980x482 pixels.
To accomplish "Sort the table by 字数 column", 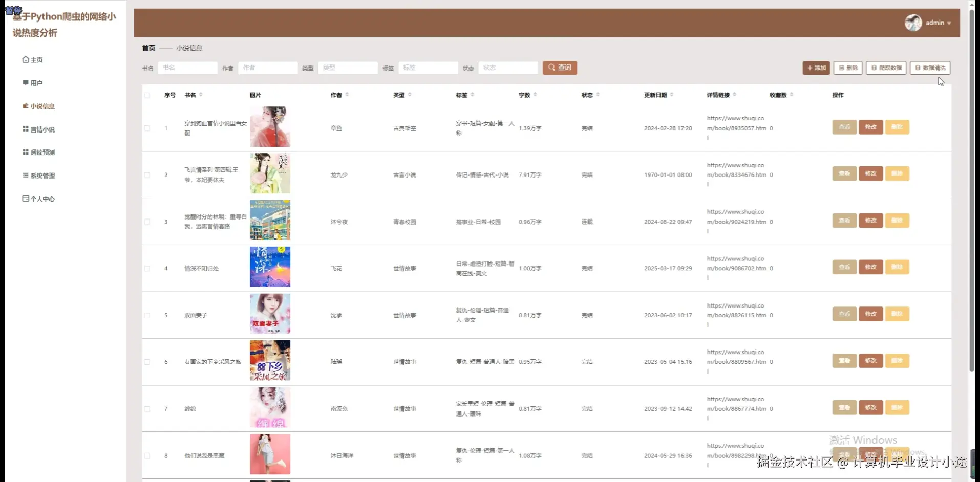I will pyautogui.click(x=535, y=95).
